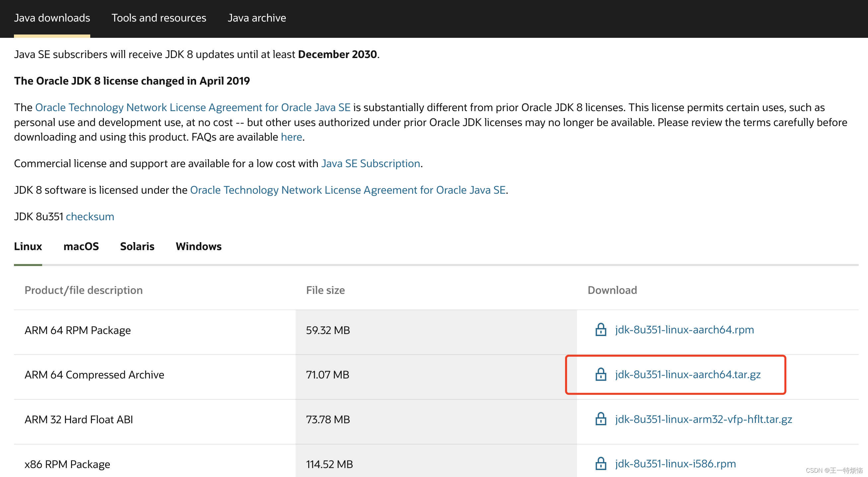
Task: Open the license agreement link after 'The'
Action: click(193, 107)
